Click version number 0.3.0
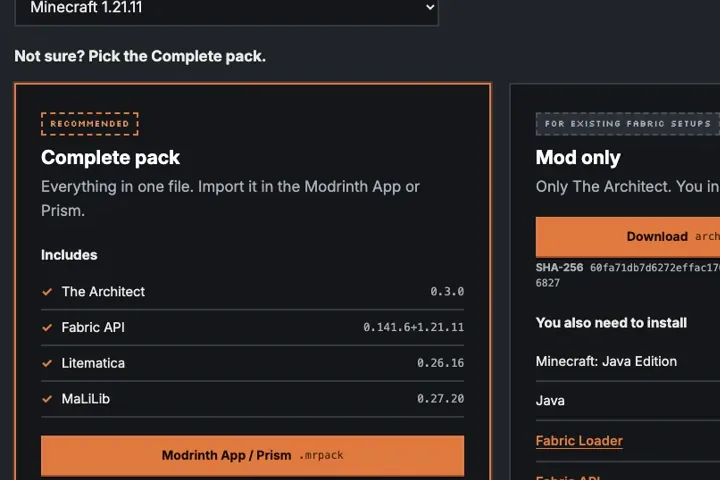 click(x=447, y=292)
